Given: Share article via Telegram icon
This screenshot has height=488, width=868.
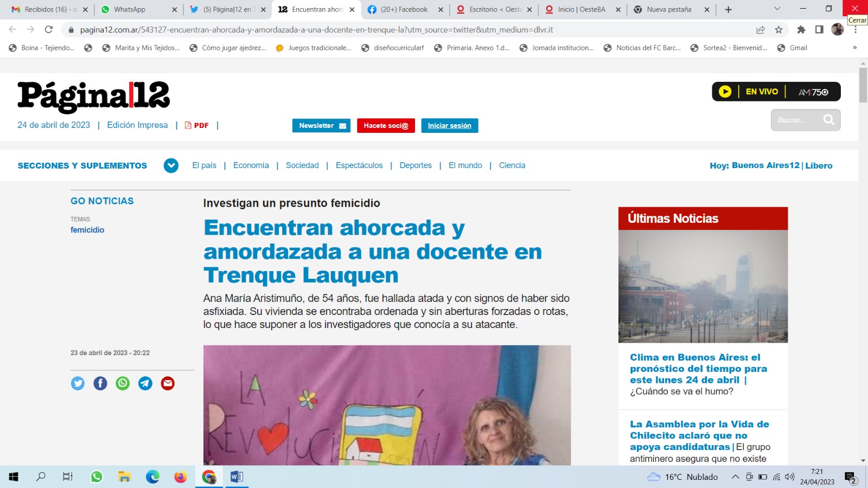Looking at the screenshot, I should pos(145,383).
